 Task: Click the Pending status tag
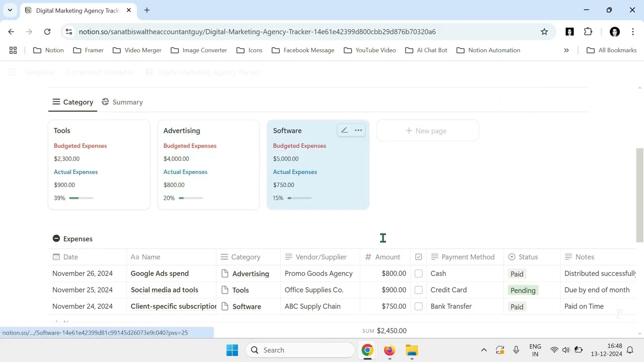pos(523,290)
